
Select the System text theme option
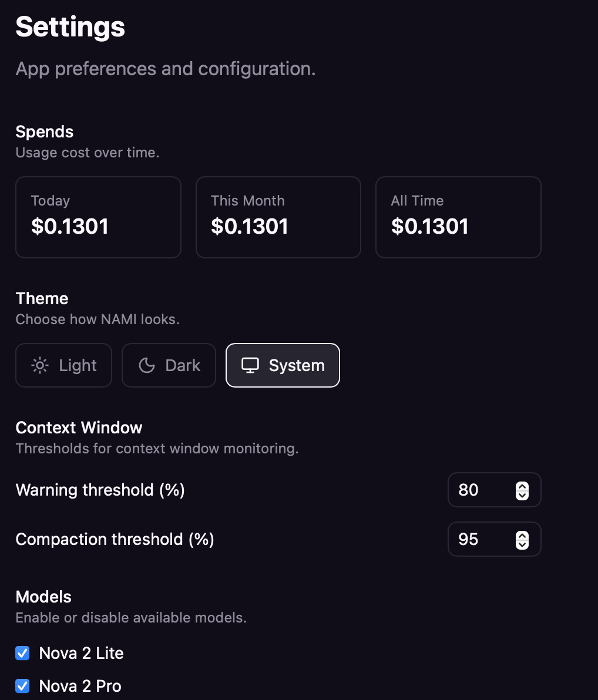[x=297, y=366]
